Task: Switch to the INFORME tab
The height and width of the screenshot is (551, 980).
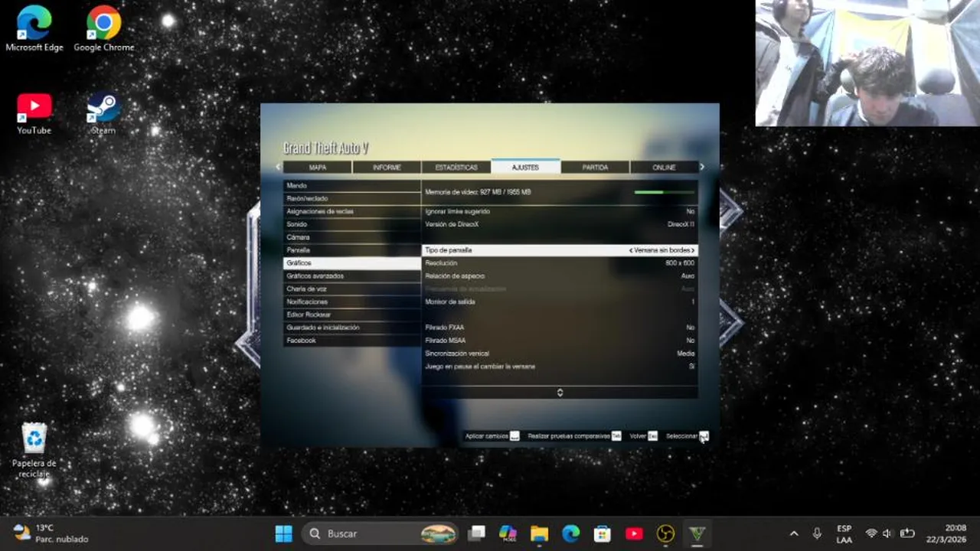Action: click(x=387, y=167)
